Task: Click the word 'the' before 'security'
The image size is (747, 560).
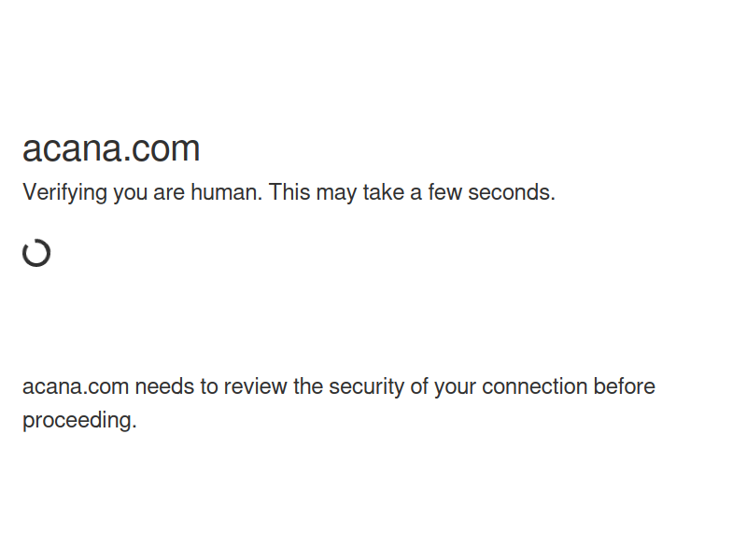Action: click(308, 386)
